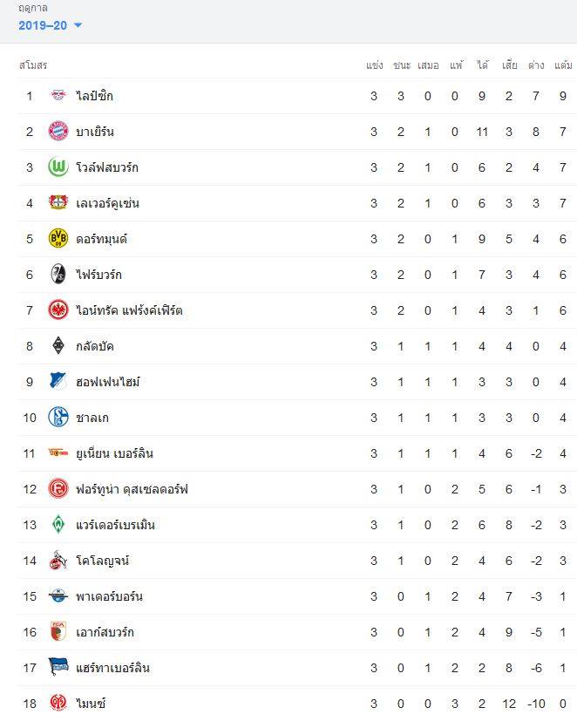This screenshot has height=728, width=577.
Task: Click the Mainz 05 red crest
Action: tap(58, 703)
